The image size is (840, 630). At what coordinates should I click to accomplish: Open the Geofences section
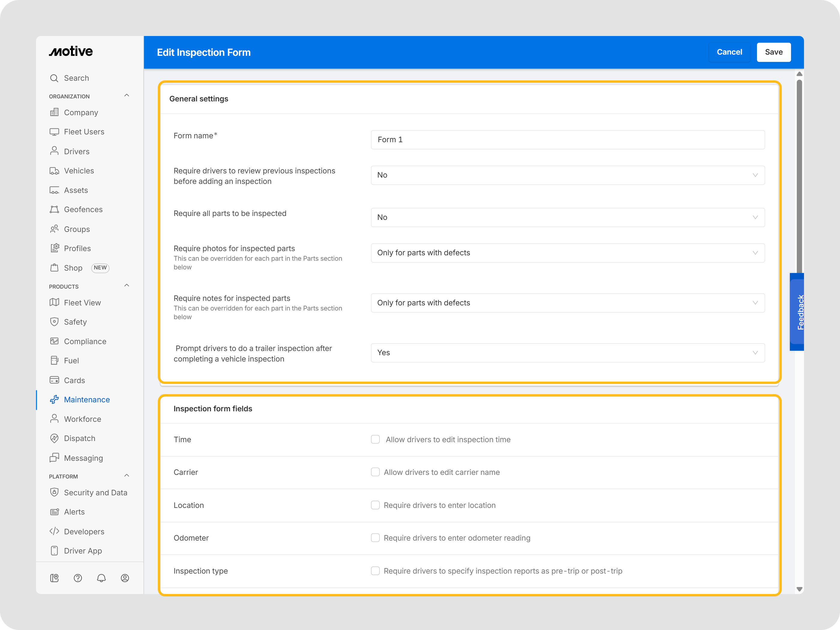pos(83,209)
